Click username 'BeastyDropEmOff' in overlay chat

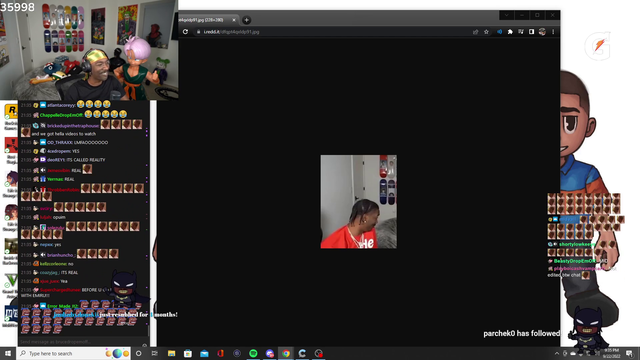point(574,261)
